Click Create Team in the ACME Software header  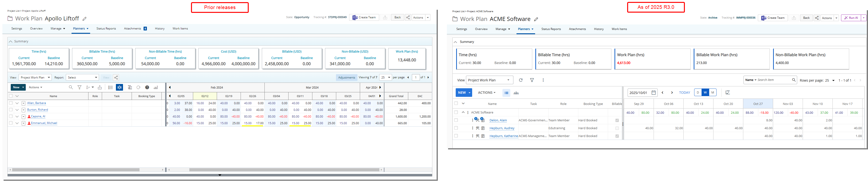[773, 18]
